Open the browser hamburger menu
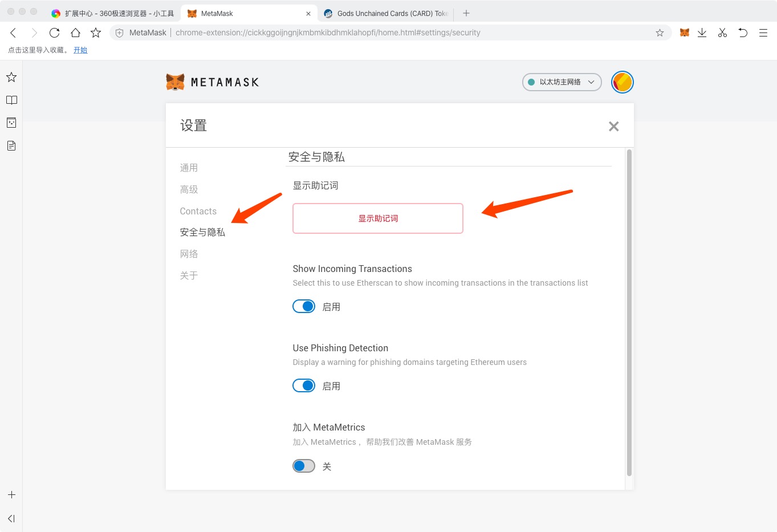 [x=763, y=33]
